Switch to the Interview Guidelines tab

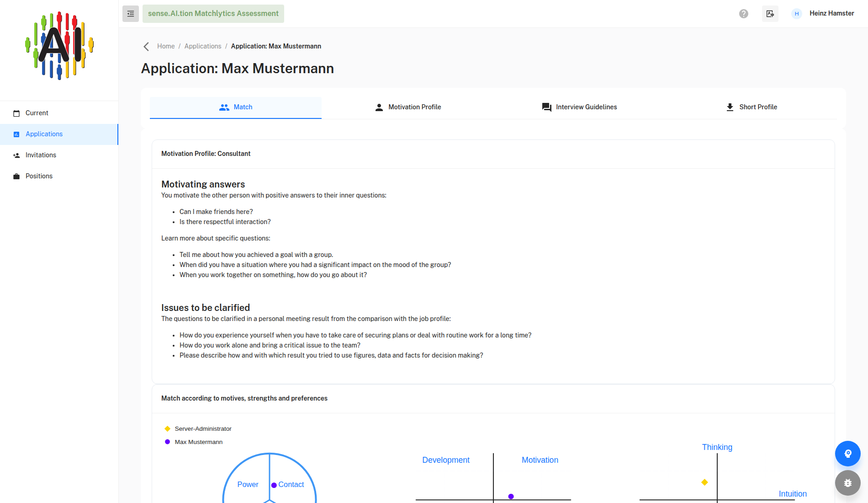coord(579,107)
